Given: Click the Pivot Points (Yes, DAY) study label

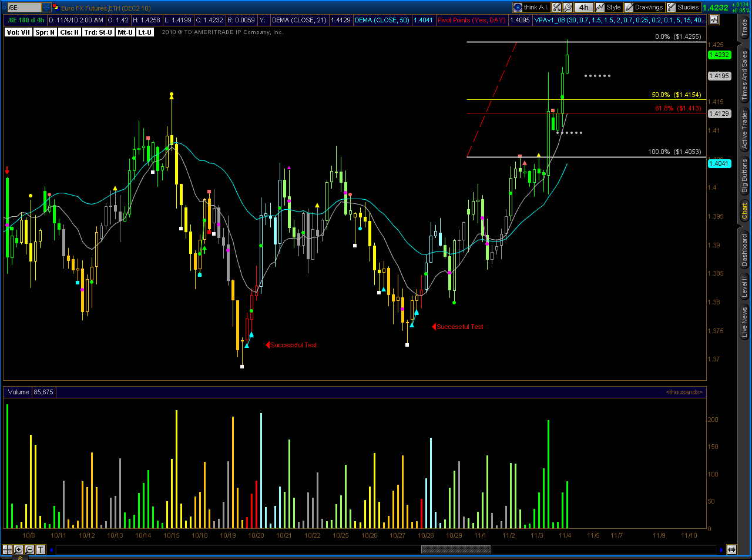Looking at the screenshot, I should (x=471, y=20).
